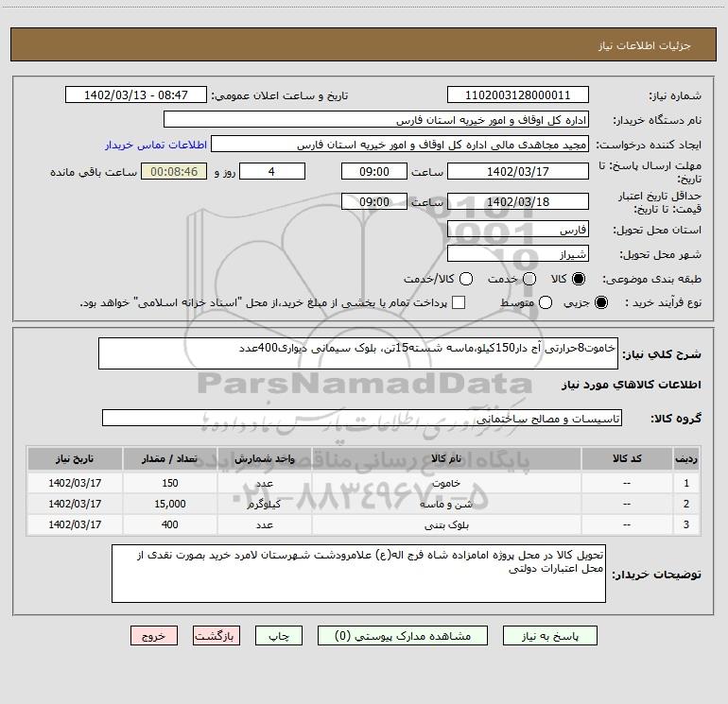Click the خروج exit button
This screenshot has height=704, width=728.
tap(154, 636)
